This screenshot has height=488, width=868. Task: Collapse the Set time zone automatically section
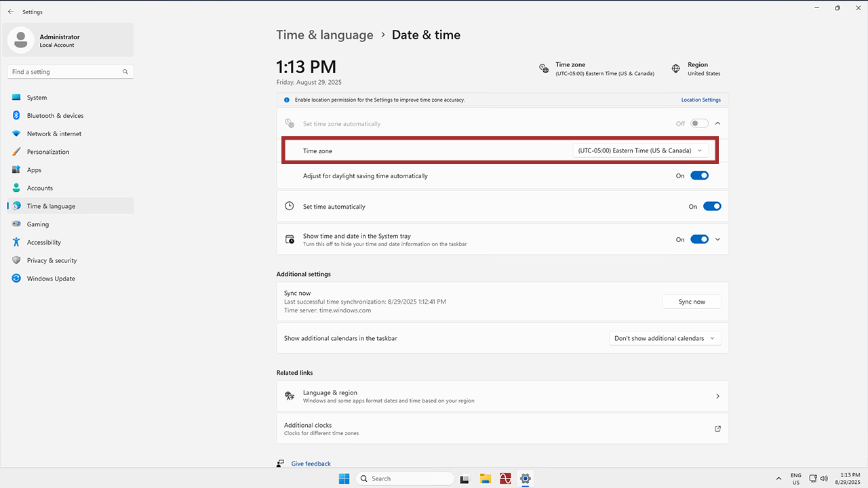click(x=717, y=123)
